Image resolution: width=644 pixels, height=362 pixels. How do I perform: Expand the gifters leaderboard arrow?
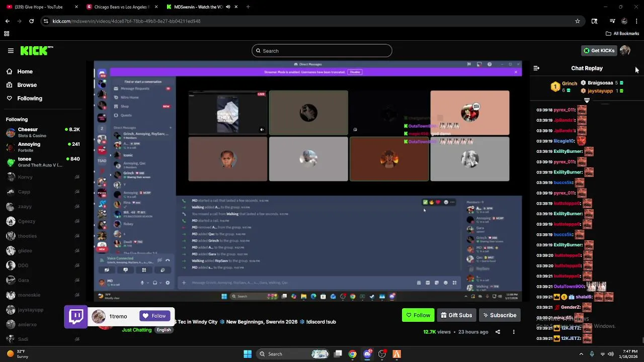coord(587,101)
